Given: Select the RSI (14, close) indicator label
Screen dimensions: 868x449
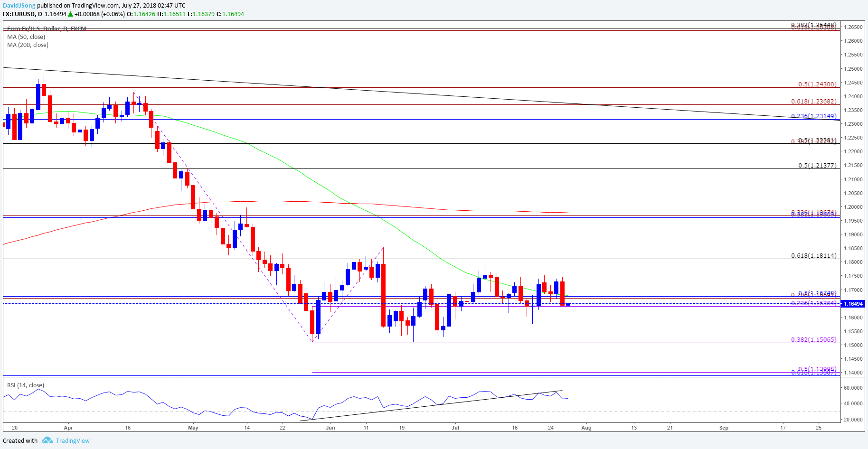Looking at the screenshot, I should pyautogui.click(x=26, y=385).
